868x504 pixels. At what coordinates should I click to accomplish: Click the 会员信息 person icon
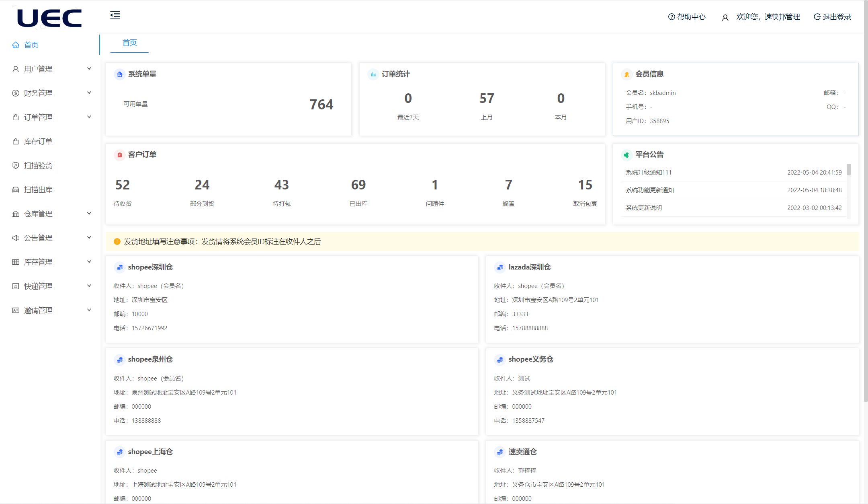point(626,74)
